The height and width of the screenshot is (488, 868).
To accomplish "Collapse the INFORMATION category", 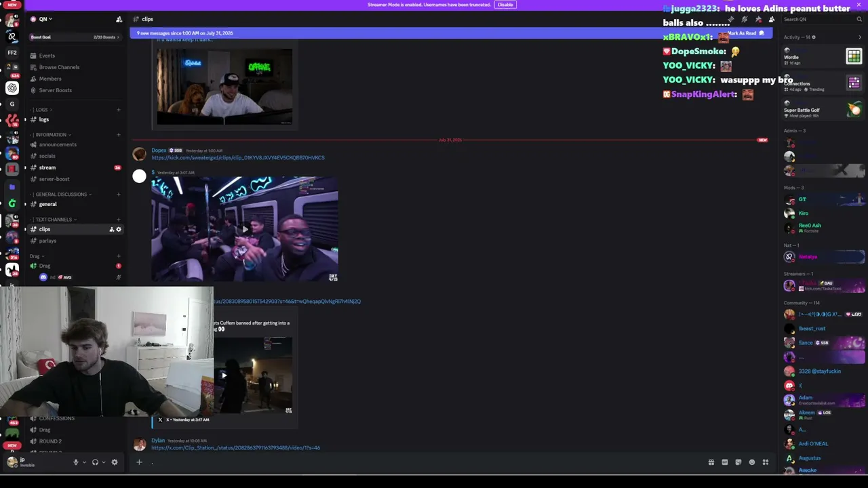I will coord(51,135).
